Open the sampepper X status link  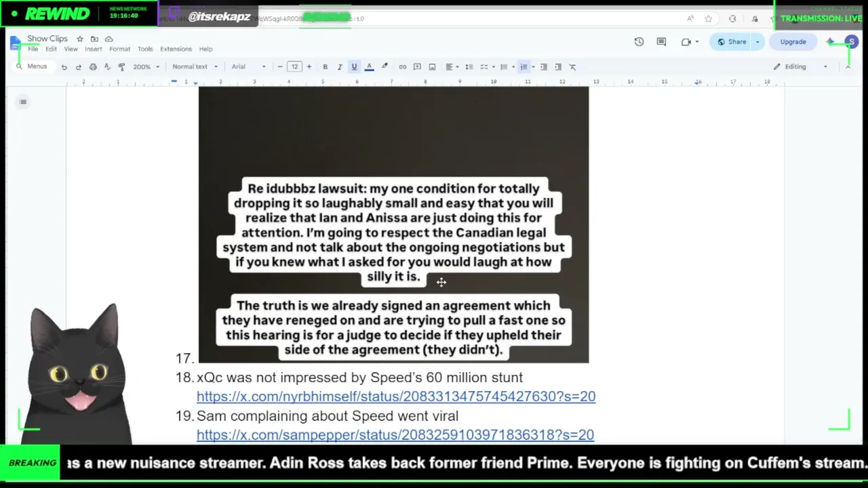395,435
